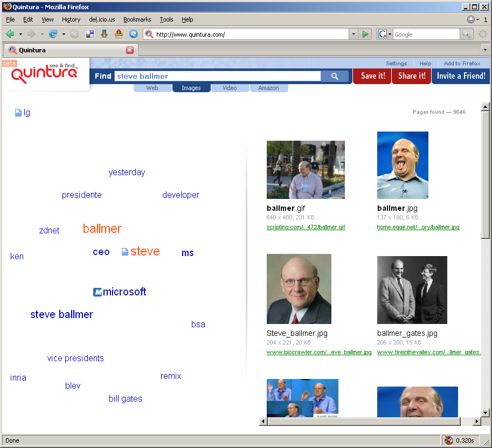This screenshot has width=492, height=448.
Task: Click the Google search magnifier icon
Action: pos(466,34)
